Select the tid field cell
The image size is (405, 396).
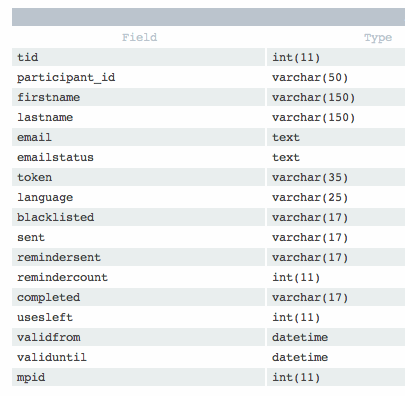pyautogui.click(x=138, y=57)
